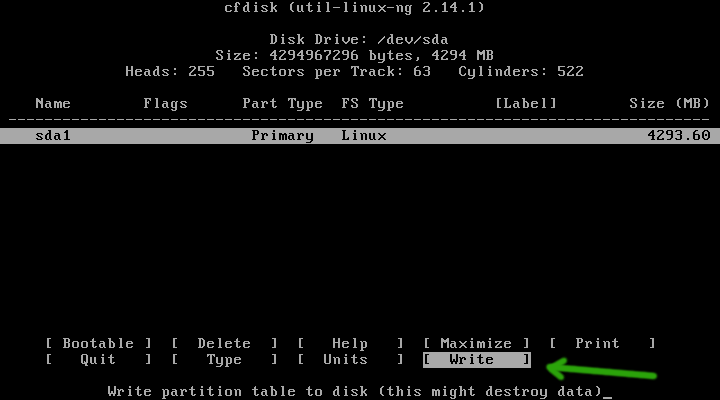Click the Flags column header
This screenshot has height=400, width=720.
[165, 104]
